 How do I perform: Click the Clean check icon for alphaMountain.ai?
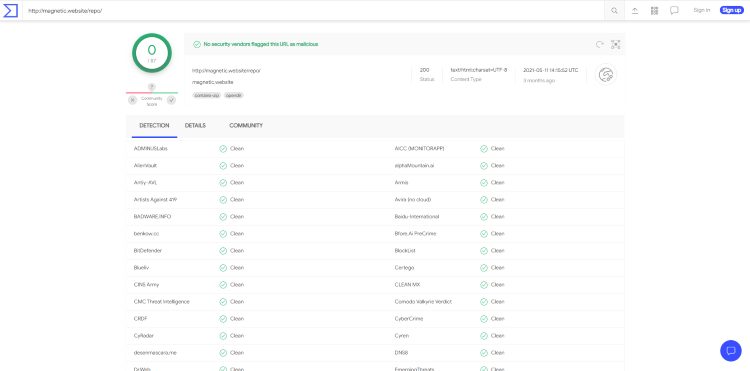coord(484,165)
